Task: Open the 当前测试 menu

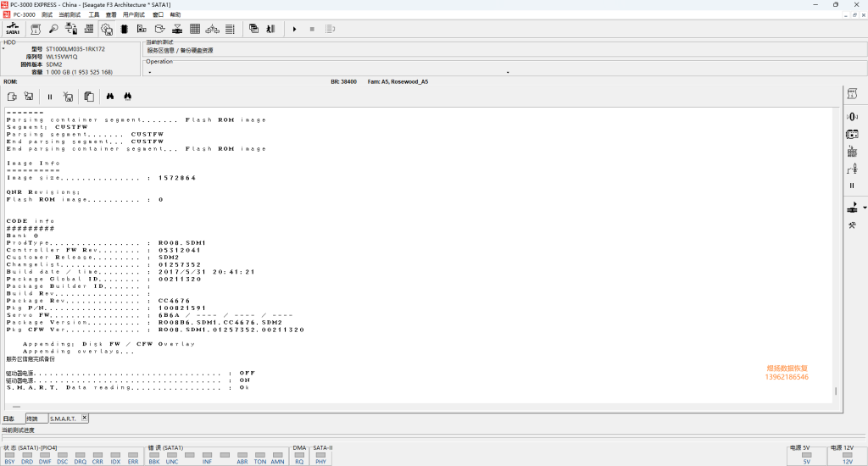Action: point(70,14)
